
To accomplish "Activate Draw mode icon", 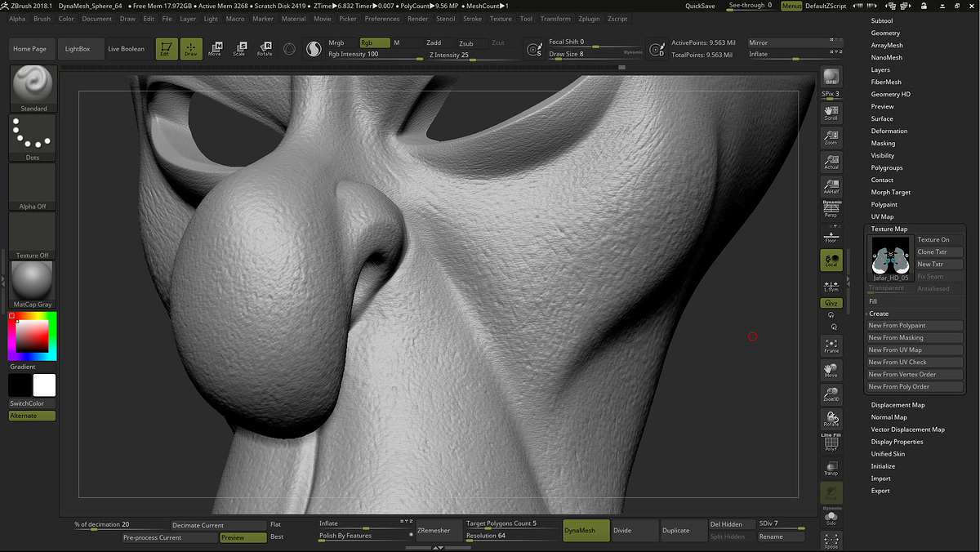I will (x=191, y=49).
